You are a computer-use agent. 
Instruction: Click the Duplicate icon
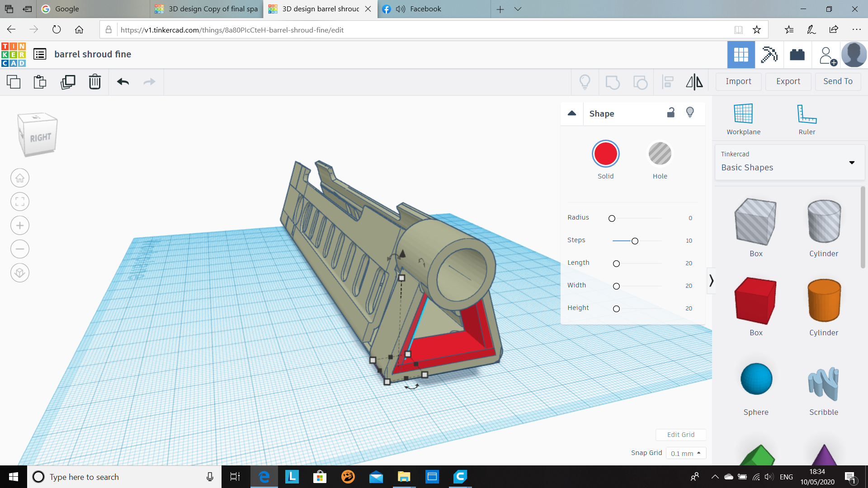68,82
